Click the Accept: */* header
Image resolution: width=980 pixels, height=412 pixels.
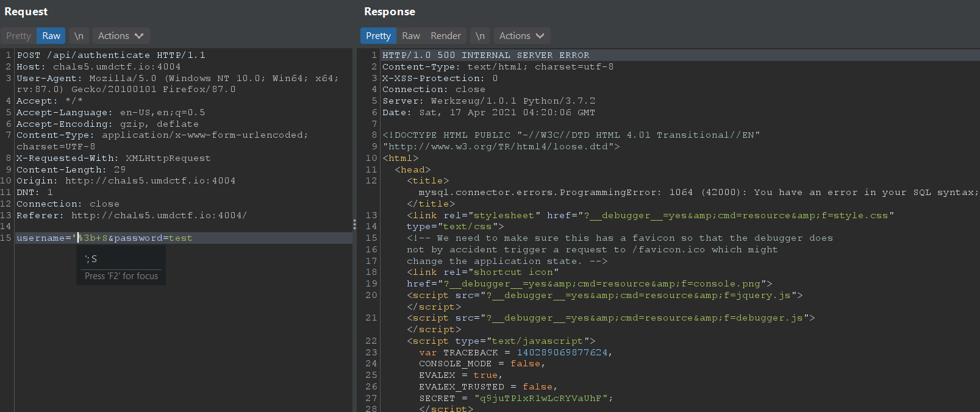click(x=49, y=101)
